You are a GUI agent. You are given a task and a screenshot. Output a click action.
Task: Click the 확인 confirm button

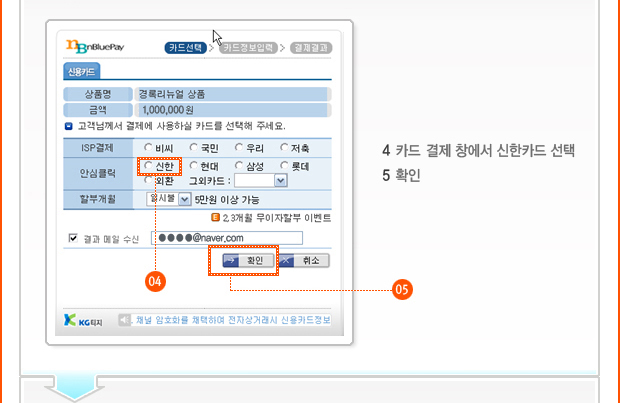click(248, 261)
